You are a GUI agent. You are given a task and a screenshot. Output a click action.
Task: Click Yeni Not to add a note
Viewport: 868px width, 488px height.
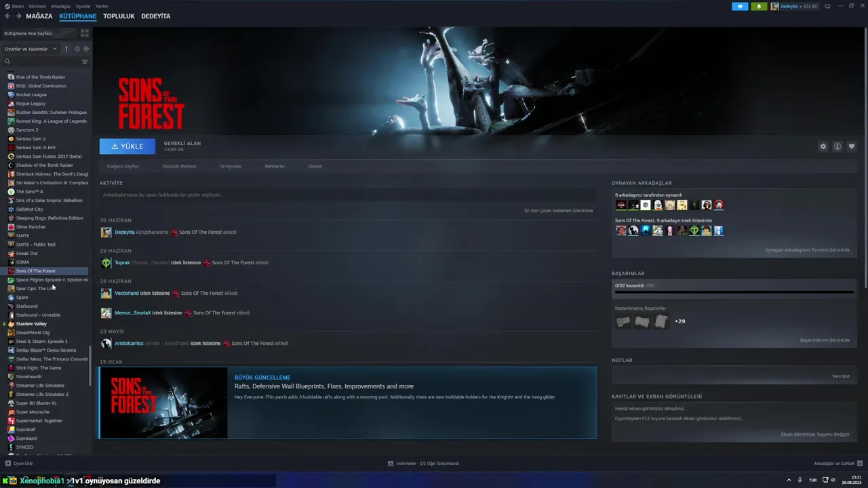(x=841, y=376)
